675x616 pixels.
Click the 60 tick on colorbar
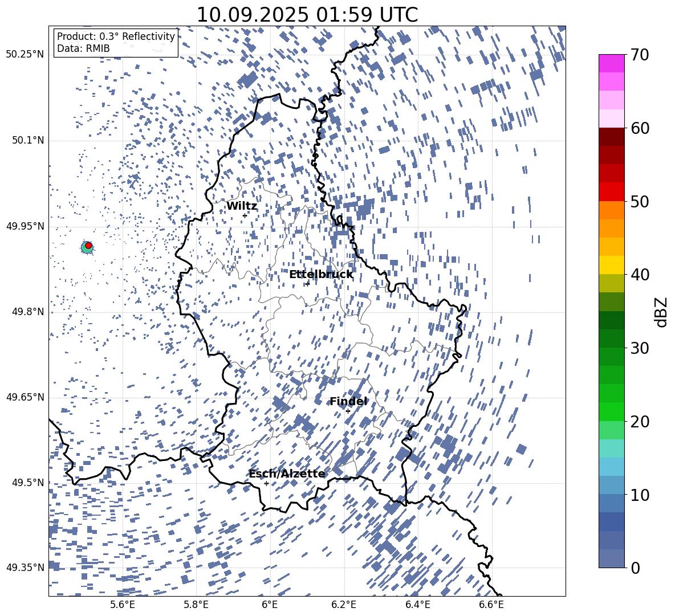639,128
